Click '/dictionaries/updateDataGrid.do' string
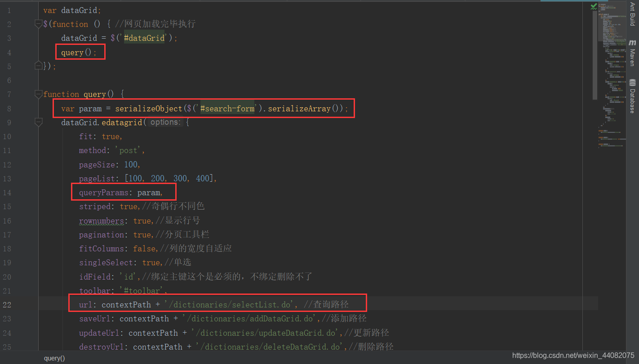The height and width of the screenshot is (364, 639). point(266,333)
